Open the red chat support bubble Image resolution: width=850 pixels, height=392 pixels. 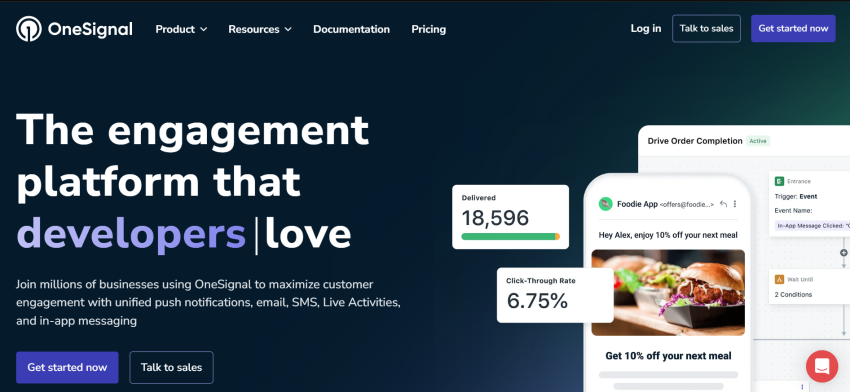click(x=822, y=367)
